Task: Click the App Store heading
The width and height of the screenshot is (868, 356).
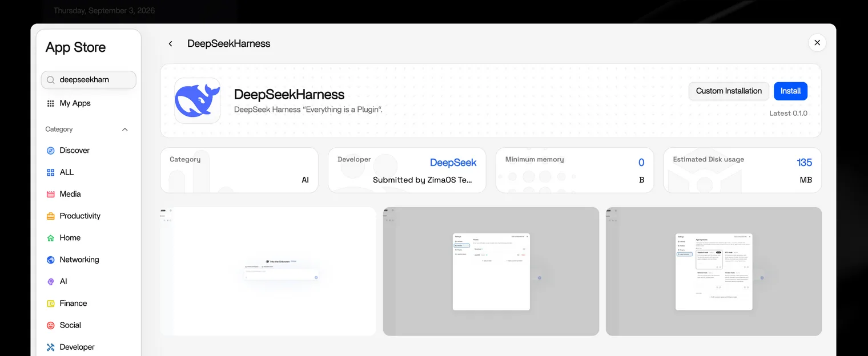Action: pos(75,47)
